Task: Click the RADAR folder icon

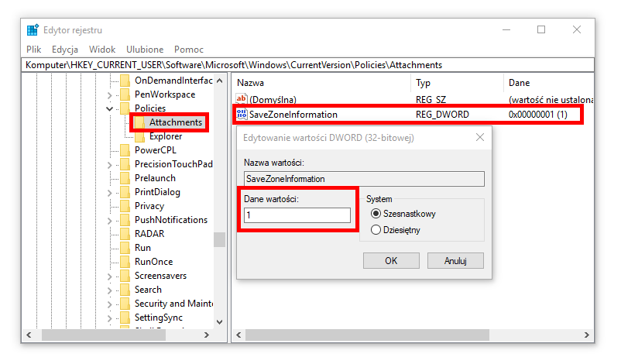Action: click(125, 234)
